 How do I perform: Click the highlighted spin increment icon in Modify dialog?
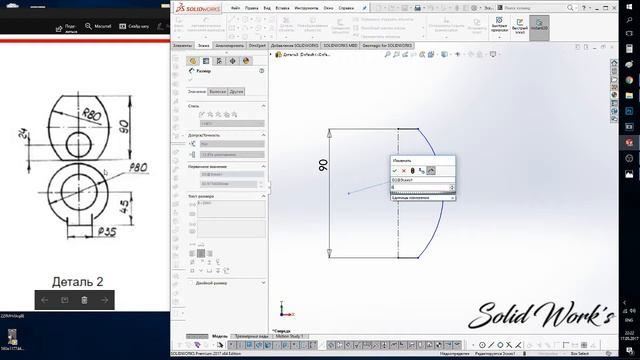(x=431, y=171)
